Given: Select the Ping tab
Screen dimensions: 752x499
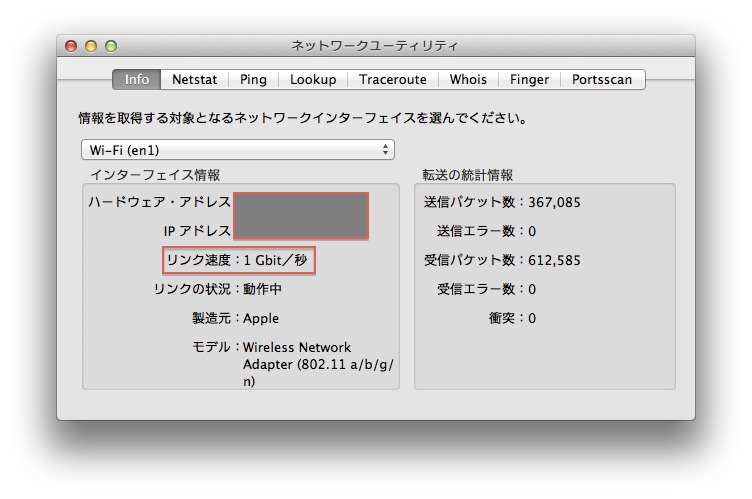Looking at the screenshot, I should point(253,79).
